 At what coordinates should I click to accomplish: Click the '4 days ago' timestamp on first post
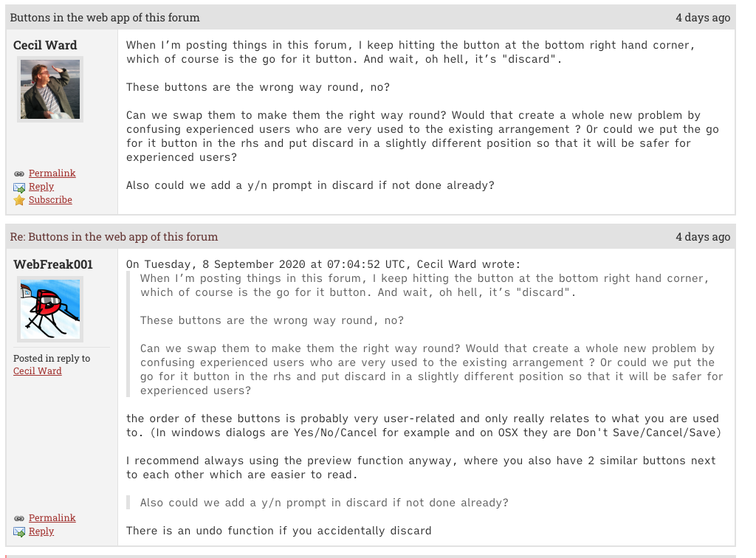coord(703,18)
